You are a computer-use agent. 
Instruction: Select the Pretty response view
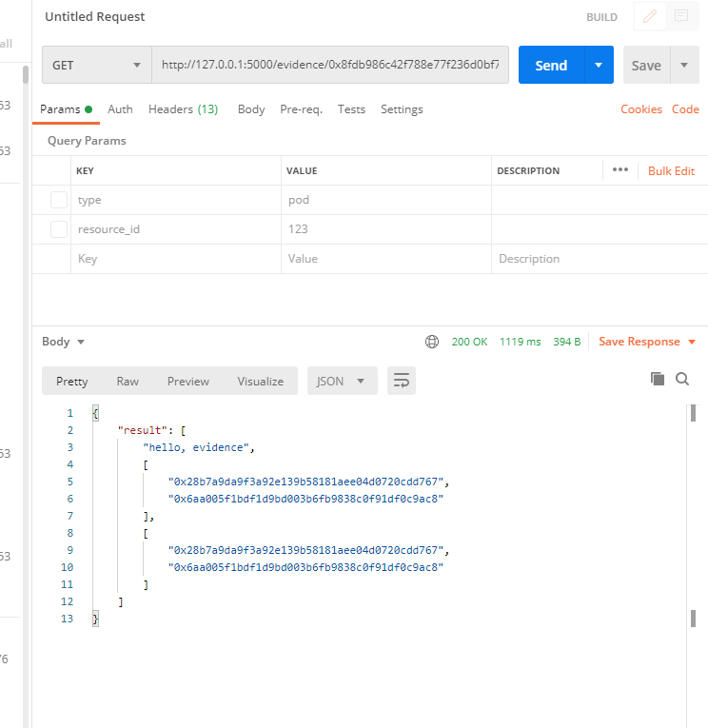pyautogui.click(x=72, y=382)
